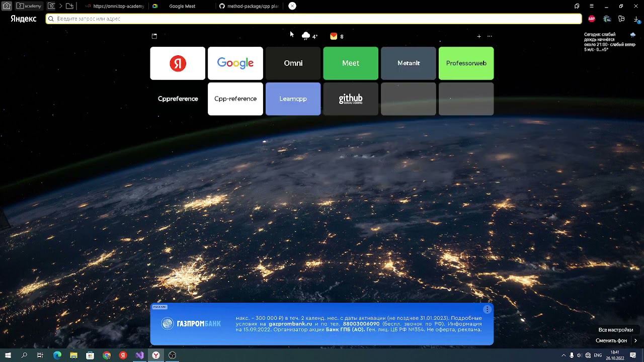The width and height of the screenshot is (644, 362).
Task: Open the Yandex tile in speed dial
Action: pos(178,63)
